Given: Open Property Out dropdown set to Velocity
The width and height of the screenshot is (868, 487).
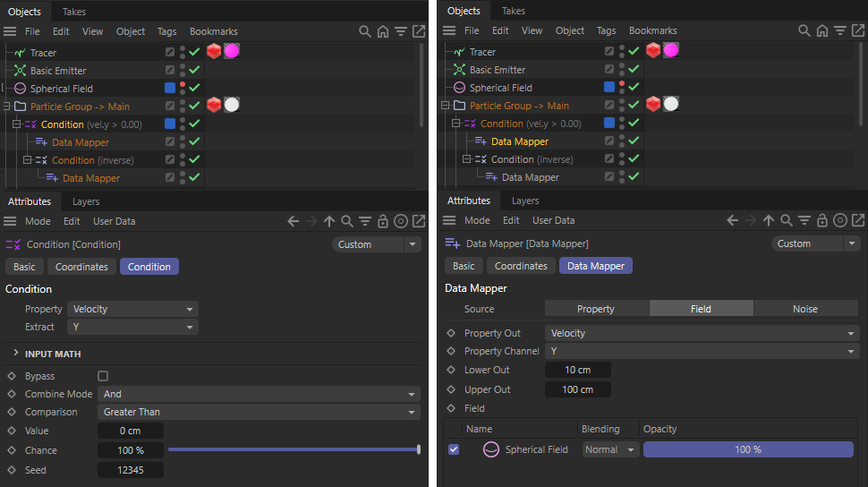Looking at the screenshot, I should (x=702, y=333).
